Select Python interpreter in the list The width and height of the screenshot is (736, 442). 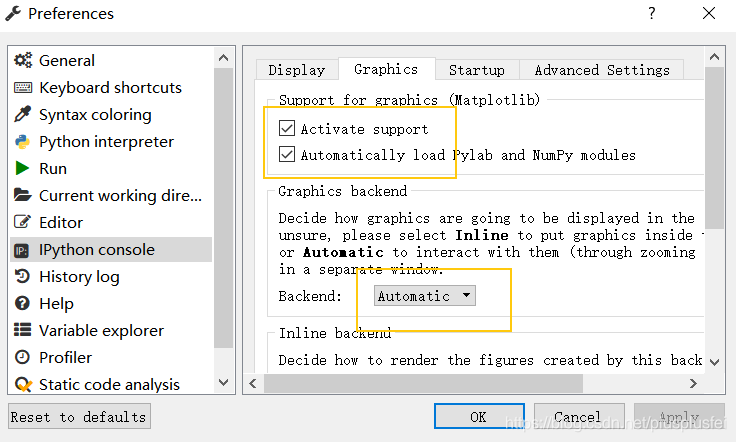click(x=111, y=141)
